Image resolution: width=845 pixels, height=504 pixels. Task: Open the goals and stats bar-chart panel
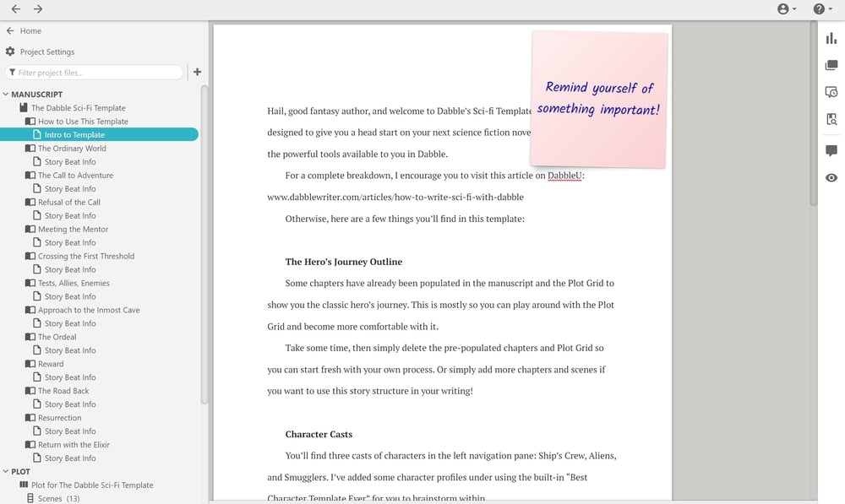[x=831, y=38]
